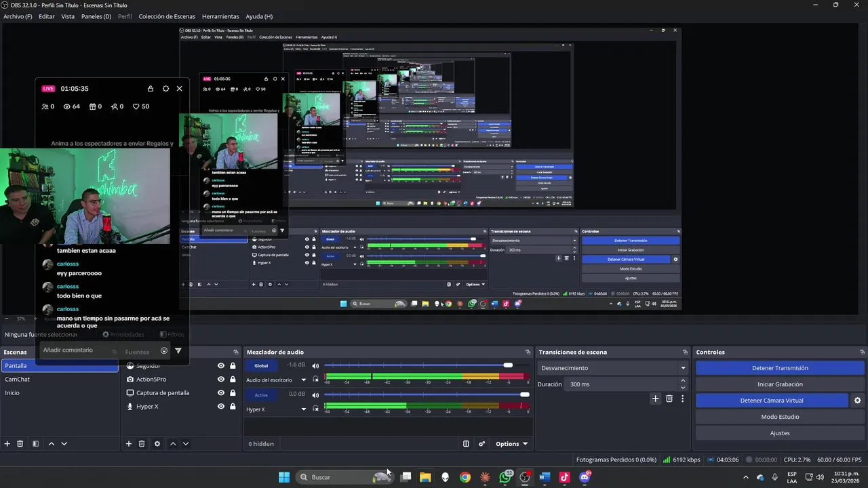Delete selected source using the Fuentes trash icon

coord(142,444)
